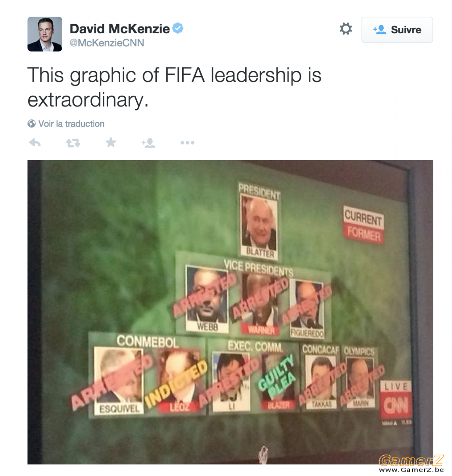Screen dimensions: 452x476
Task: Click the globe icon beside translation
Action: click(32, 124)
